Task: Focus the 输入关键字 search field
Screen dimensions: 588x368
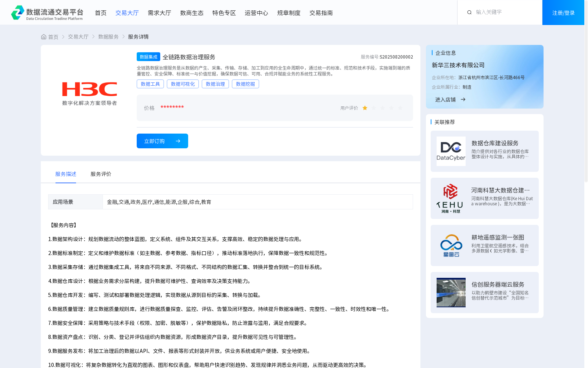Action: coord(505,12)
